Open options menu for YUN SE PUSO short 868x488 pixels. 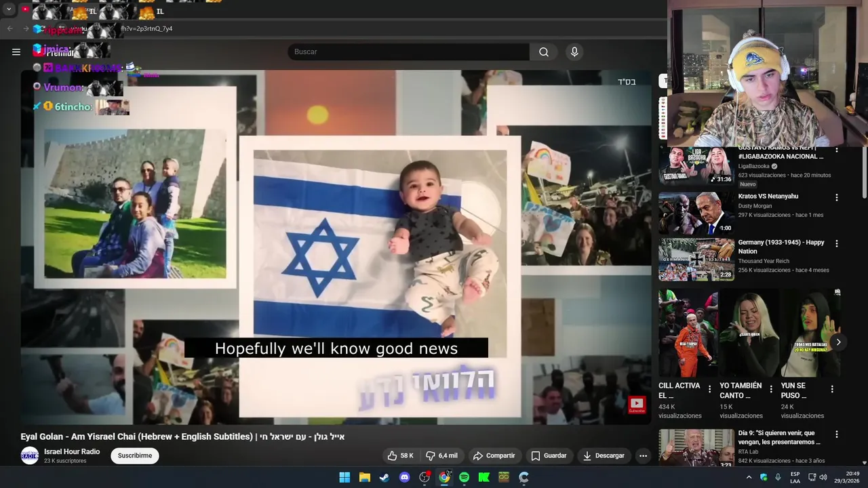point(832,389)
